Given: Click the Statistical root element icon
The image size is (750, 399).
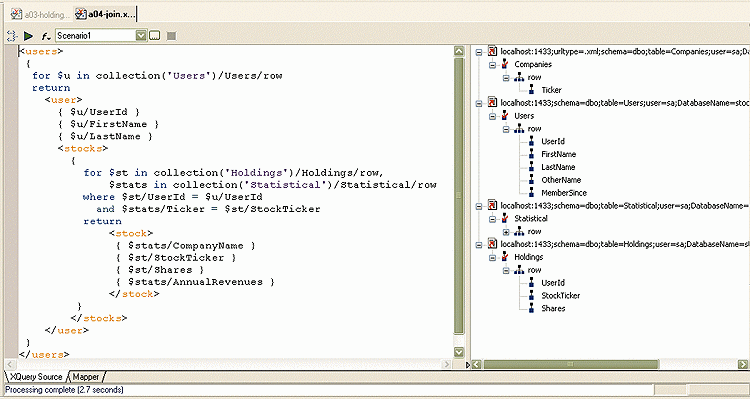Looking at the screenshot, I should click(x=505, y=219).
